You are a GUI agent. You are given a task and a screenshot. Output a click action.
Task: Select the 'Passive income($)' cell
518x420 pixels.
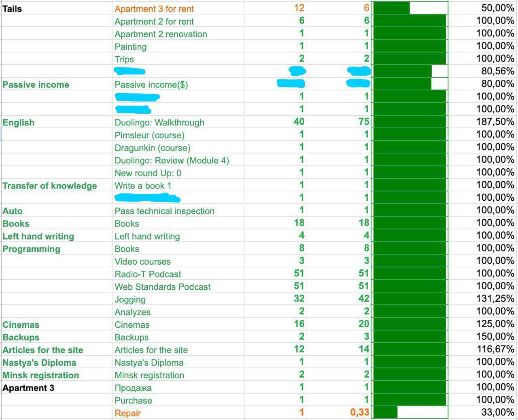[x=178, y=85]
